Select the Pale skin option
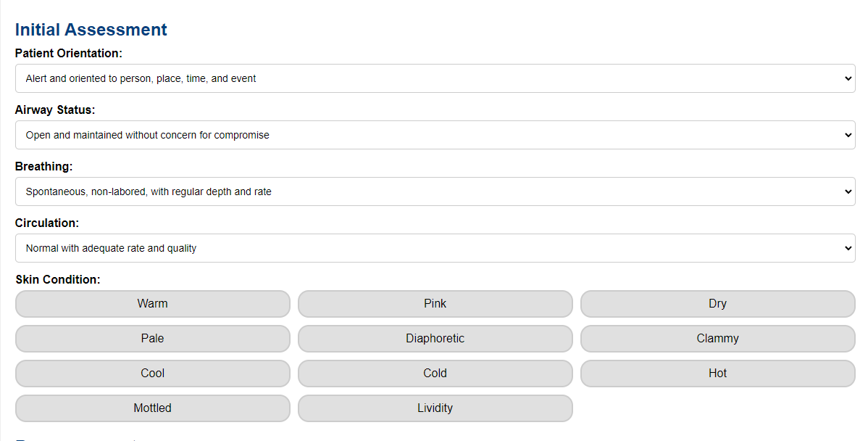The width and height of the screenshot is (868, 441). pyautogui.click(x=152, y=338)
